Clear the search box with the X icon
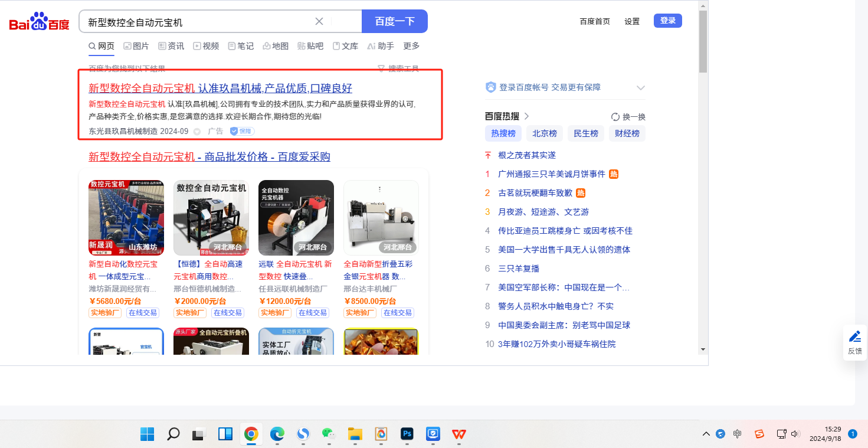This screenshot has height=448, width=868. point(319,21)
